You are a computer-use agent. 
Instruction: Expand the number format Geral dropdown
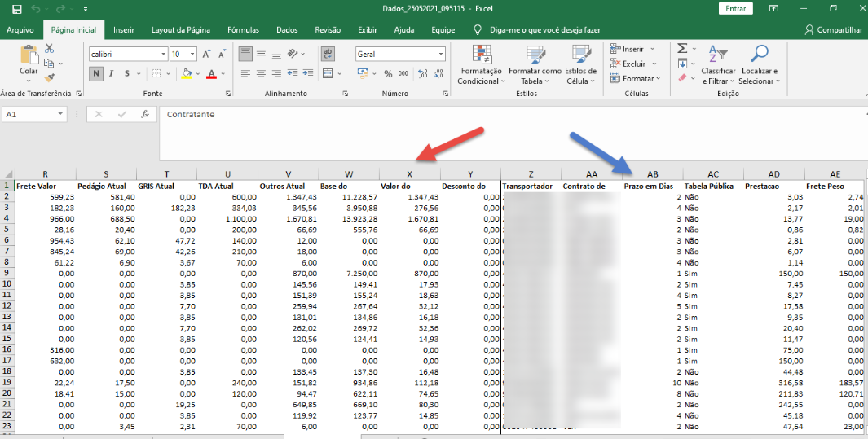(x=441, y=54)
